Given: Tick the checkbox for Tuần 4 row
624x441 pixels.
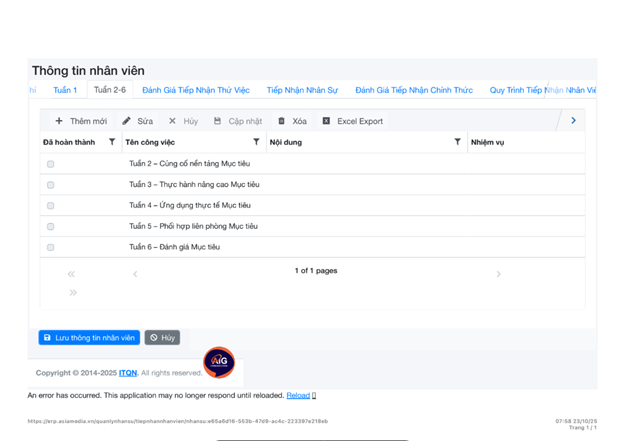Looking at the screenshot, I should coord(51,206).
